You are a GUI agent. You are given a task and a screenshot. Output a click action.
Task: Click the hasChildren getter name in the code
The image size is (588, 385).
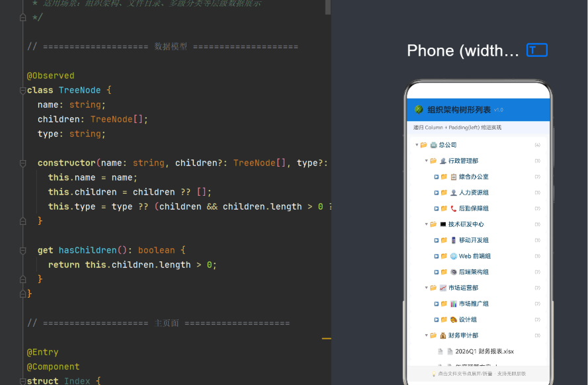[88, 250]
